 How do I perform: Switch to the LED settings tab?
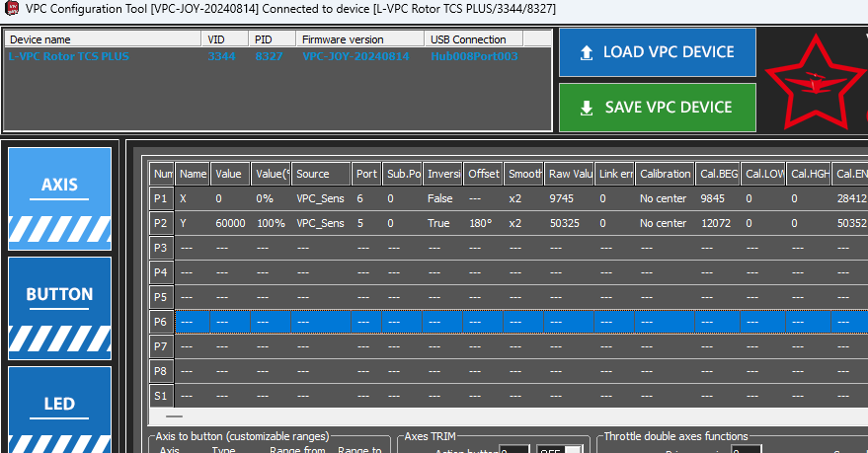(60, 410)
